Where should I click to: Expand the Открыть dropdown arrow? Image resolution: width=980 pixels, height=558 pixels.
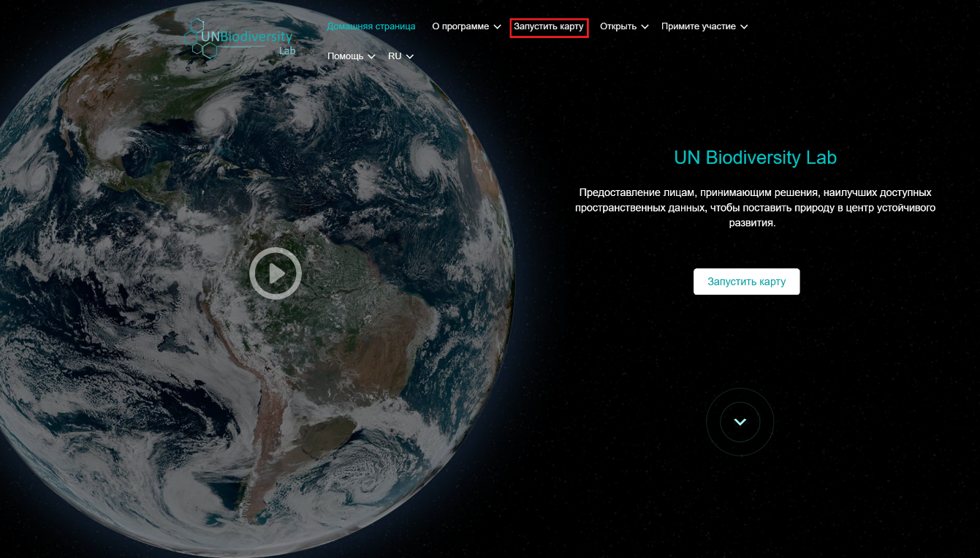pyautogui.click(x=645, y=27)
